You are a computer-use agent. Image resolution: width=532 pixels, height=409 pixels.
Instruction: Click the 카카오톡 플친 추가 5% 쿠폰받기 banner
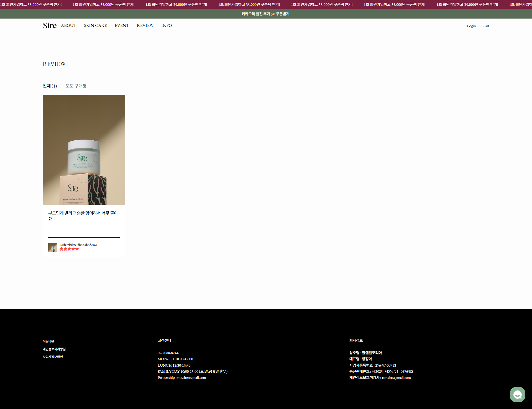pos(266,14)
